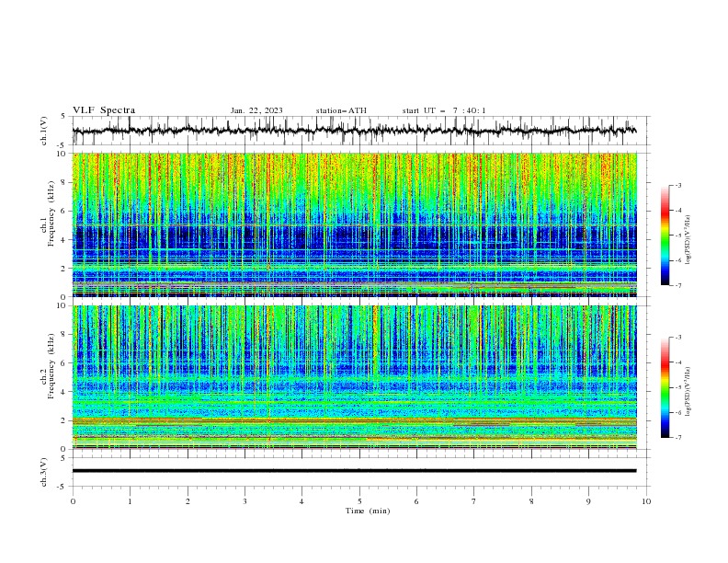Click the "-7" tick on lower color bar

[x=677, y=438]
